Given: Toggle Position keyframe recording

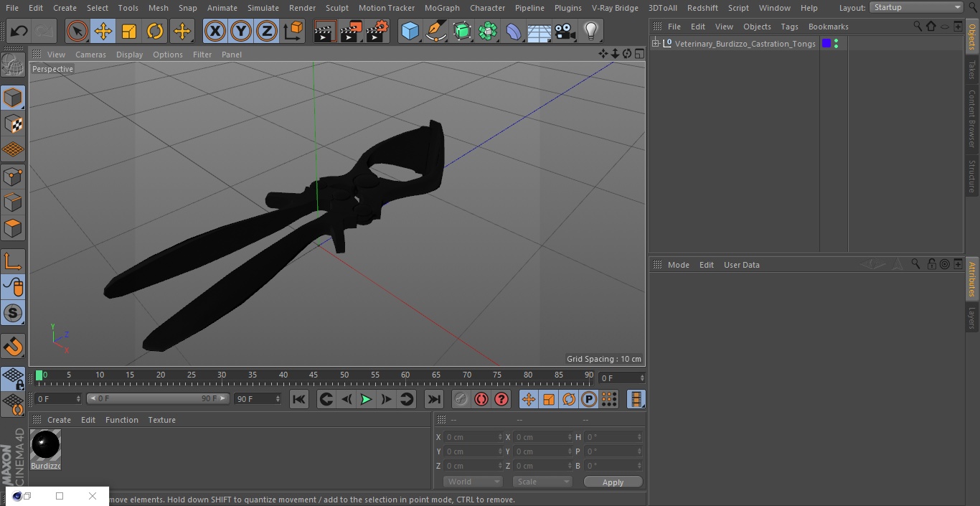Looking at the screenshot, I should pyautogui.click(x=529, y=399).
